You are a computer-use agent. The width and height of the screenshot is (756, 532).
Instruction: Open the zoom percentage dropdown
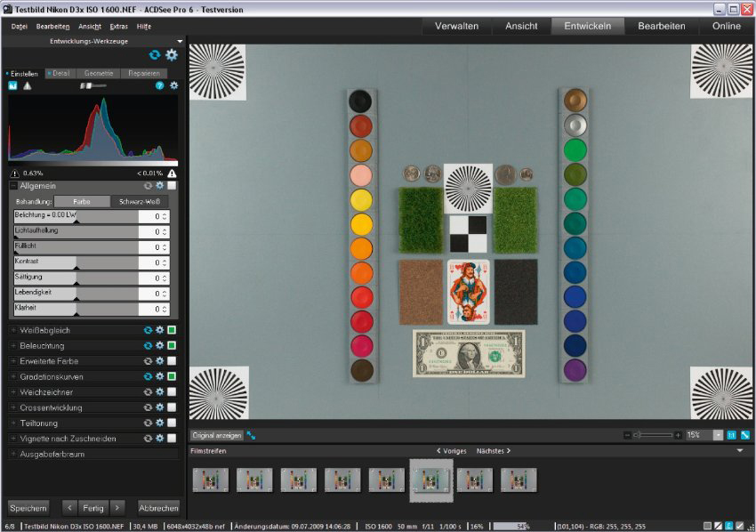pos(720,435)
